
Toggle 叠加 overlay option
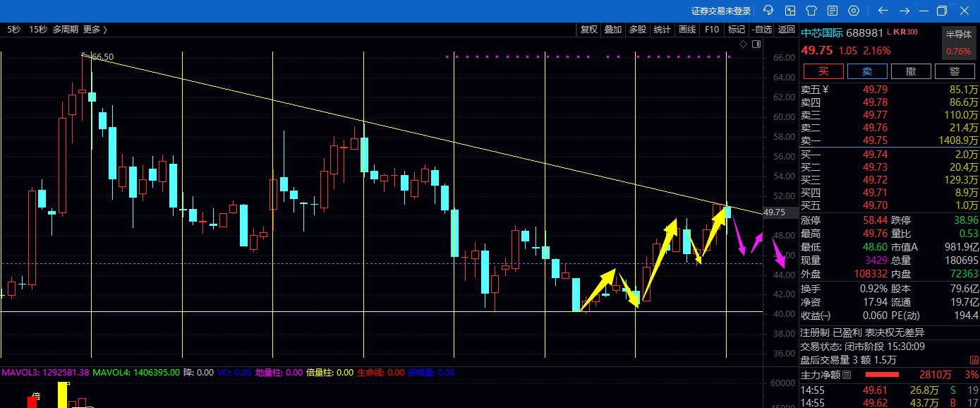click(613, 30)
